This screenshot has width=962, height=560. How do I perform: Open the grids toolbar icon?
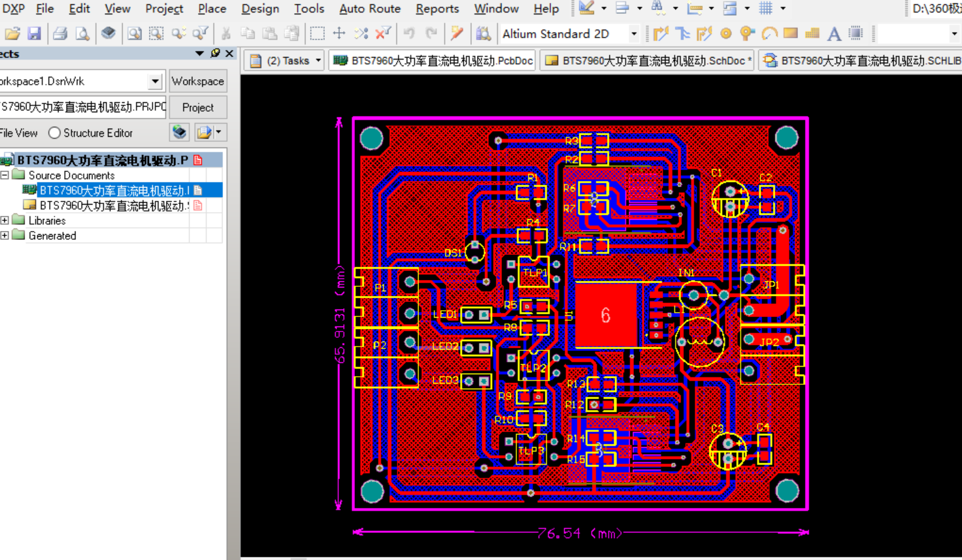(765, 8)
